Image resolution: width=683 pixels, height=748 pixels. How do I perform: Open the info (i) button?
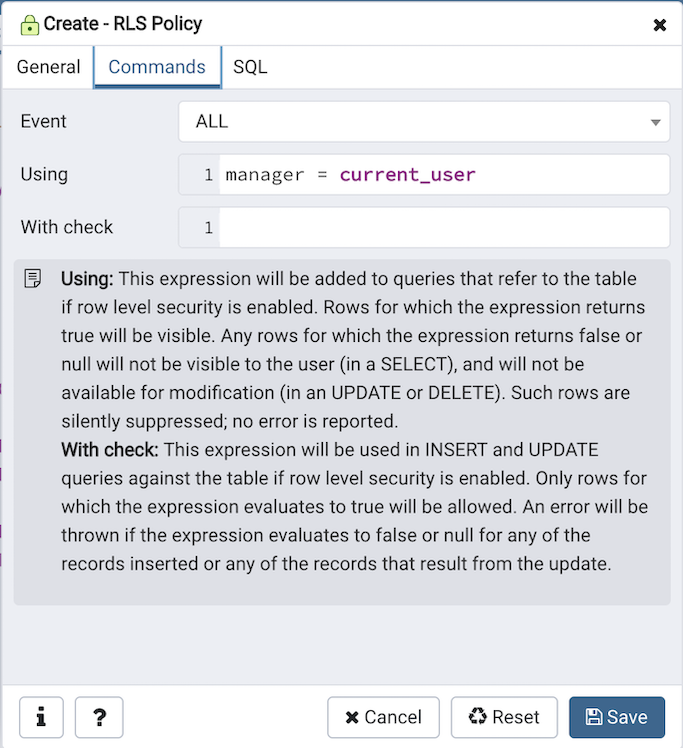point(41,717)
